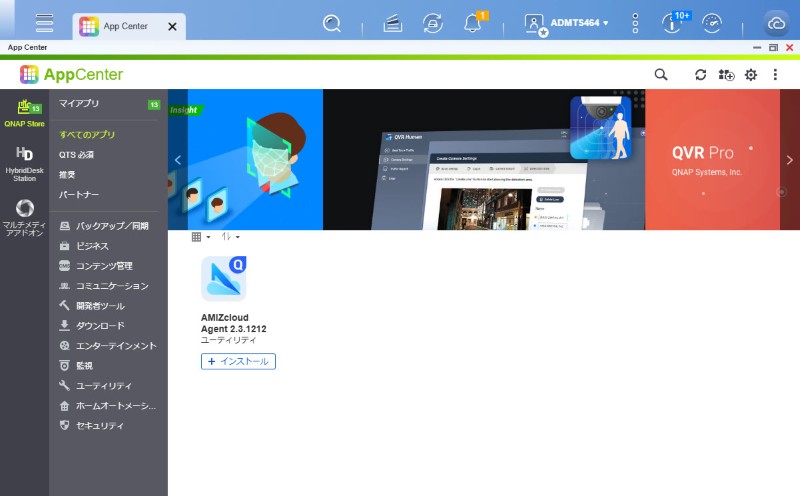800x496 pixels.
Task: Select マイアプリ in the sidebar
Action: (x=80, y=104)
